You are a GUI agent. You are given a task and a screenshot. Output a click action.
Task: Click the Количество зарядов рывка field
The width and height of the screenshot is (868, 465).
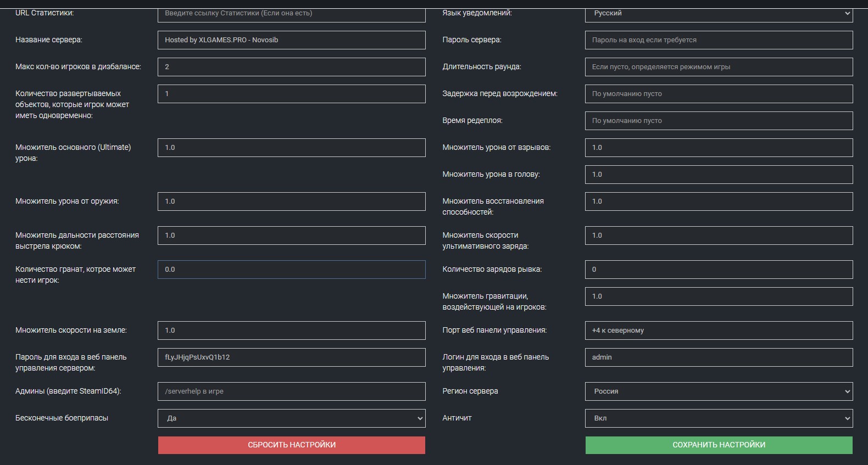(x=719, y=270)
